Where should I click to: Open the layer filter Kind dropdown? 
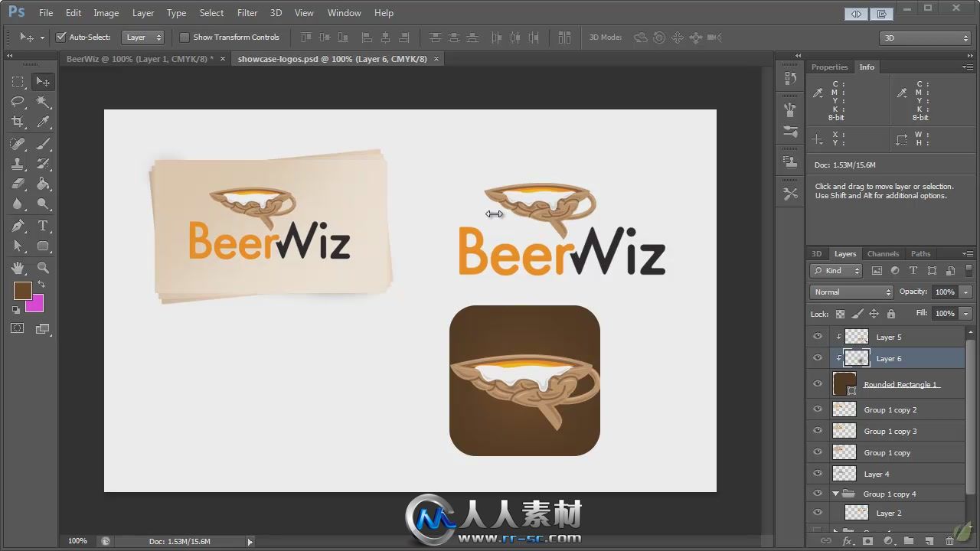point(836,270)
